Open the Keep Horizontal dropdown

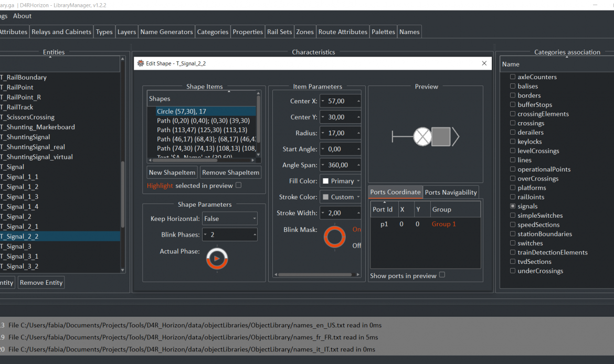pyautogui.click(x=230, y=219)
